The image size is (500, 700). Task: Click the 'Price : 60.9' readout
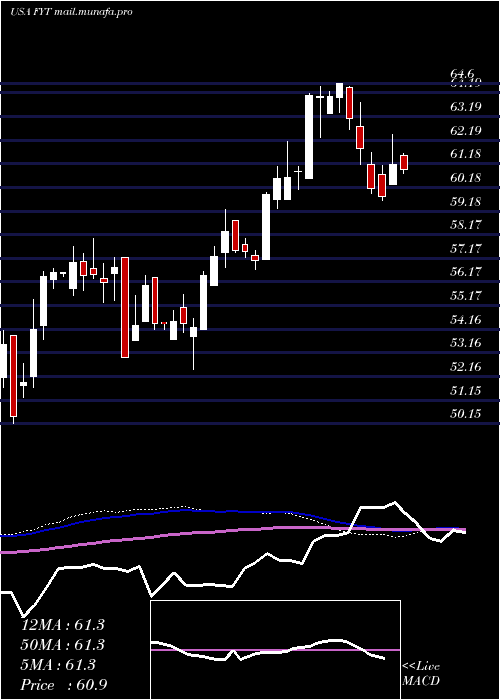click(63, 685)
